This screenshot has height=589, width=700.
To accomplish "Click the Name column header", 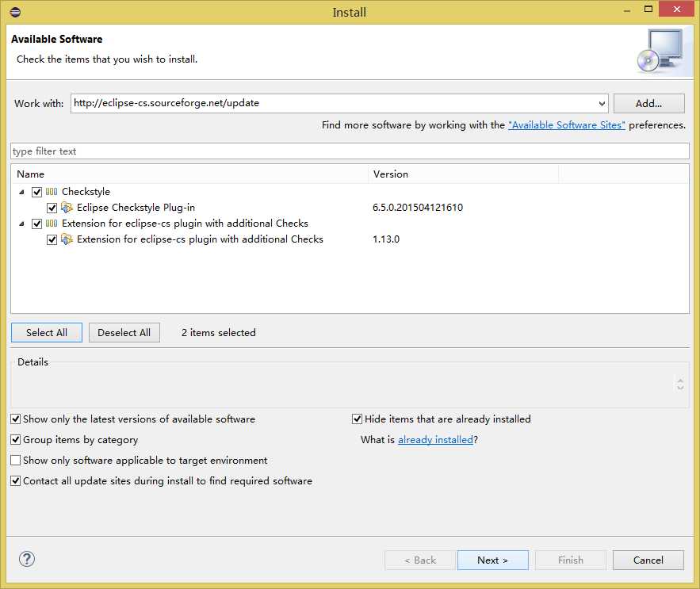I will (x=189, y=174).
